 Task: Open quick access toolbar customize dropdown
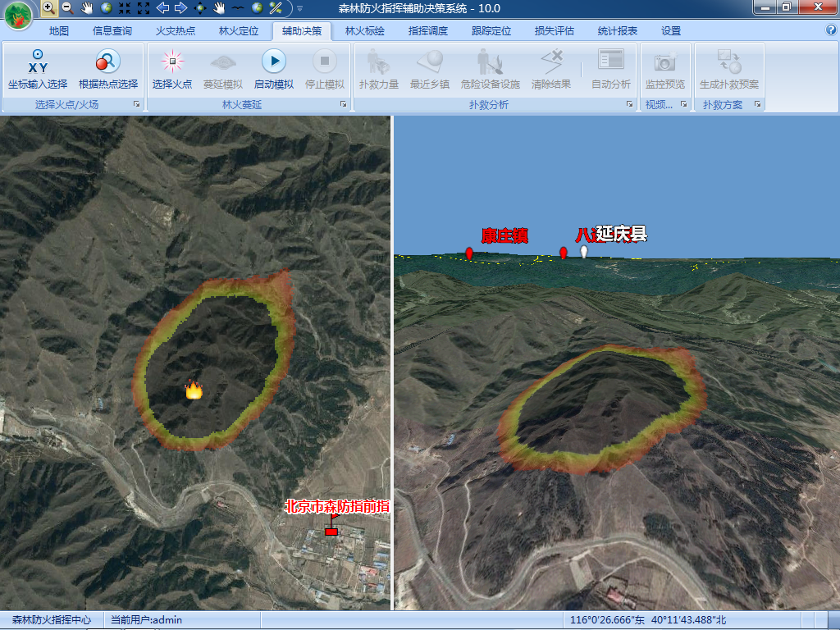(x=300, y=8)
